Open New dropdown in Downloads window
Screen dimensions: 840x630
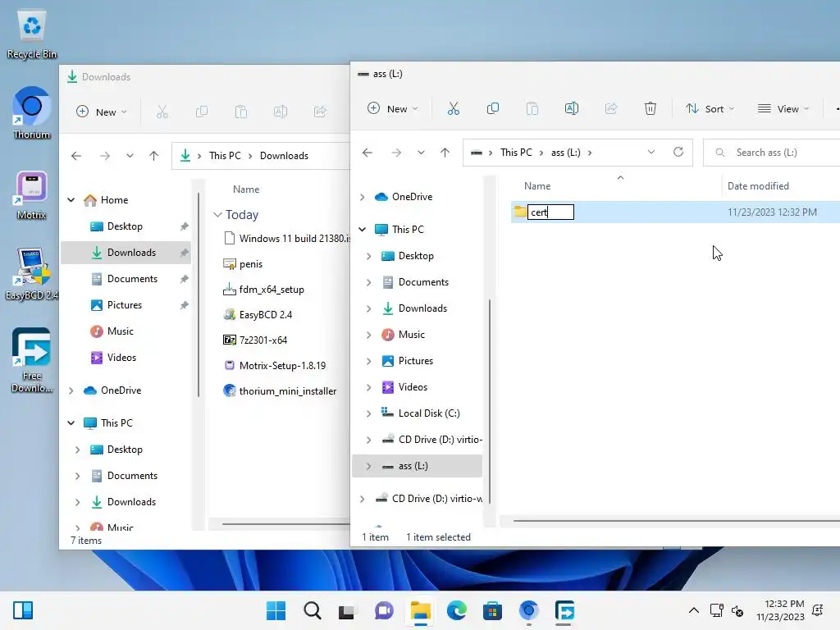pyautogui.click(x=102, y=112)
